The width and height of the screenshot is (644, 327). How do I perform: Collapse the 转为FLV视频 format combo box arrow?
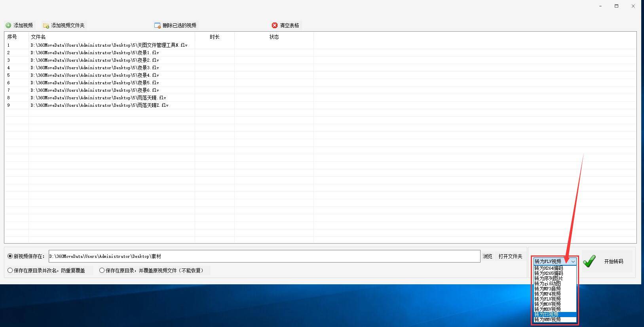coord(573,261)
